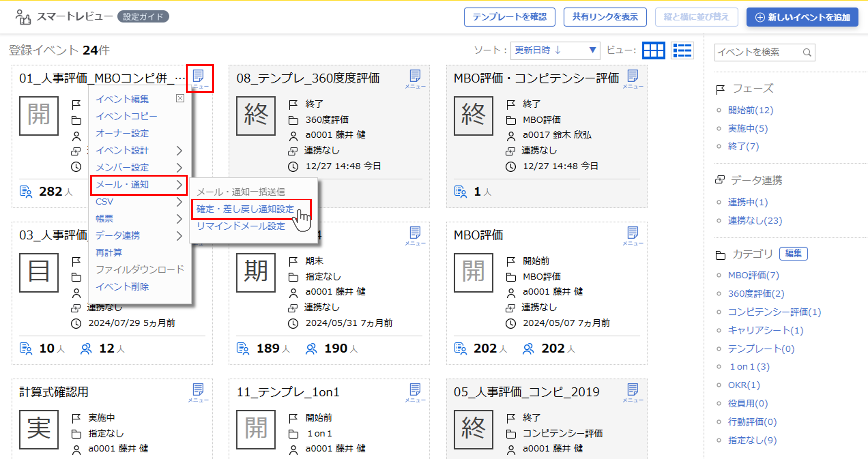Click search magnifier icon in イベントを検索
This screenshot has width=868, height=459.
pos(807,53)
